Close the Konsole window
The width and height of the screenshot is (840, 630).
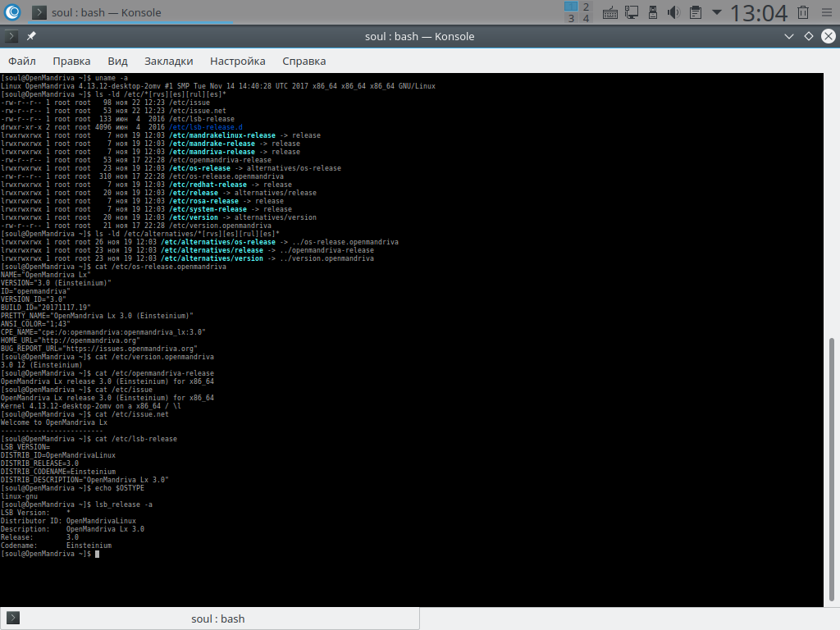point(829,36)
